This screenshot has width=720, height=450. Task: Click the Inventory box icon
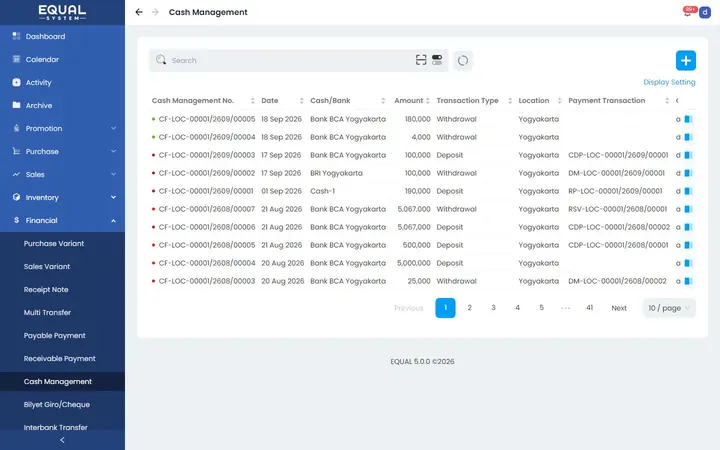point(17,197)
